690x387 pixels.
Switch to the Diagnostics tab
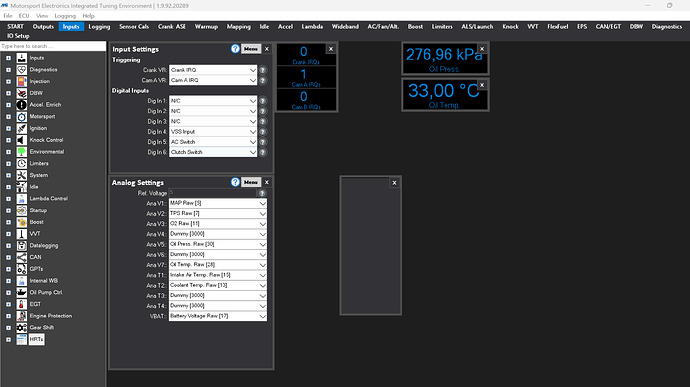667,26
